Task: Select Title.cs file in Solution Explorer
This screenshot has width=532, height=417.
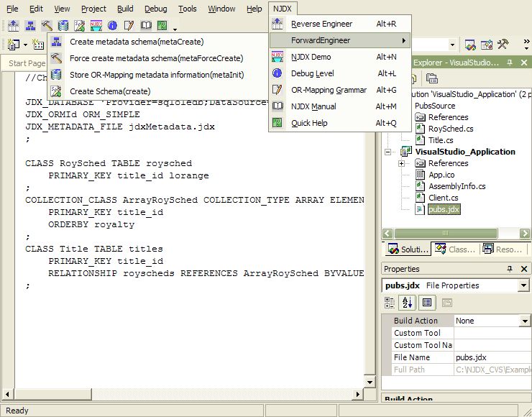Action: [441, 140]
